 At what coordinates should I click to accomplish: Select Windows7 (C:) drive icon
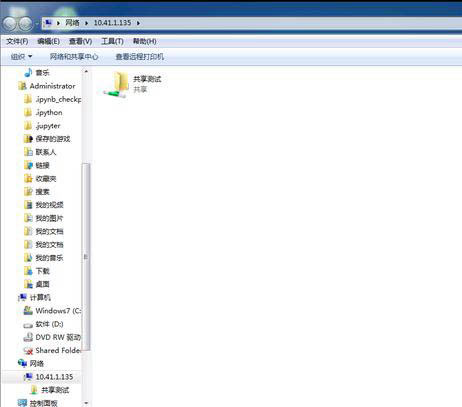click(x=28, y=311)
